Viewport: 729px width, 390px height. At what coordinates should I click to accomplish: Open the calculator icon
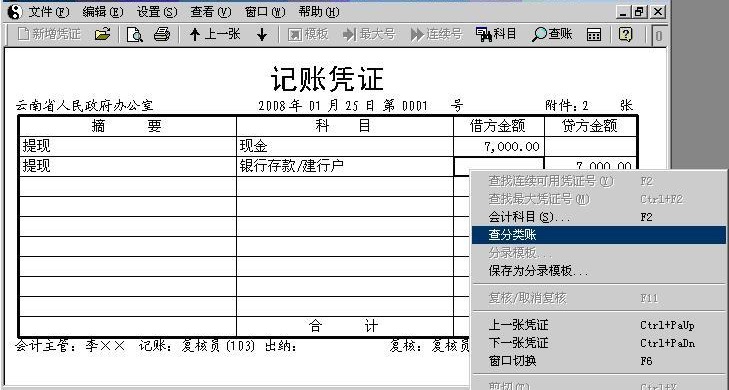[x=594, y=34]
